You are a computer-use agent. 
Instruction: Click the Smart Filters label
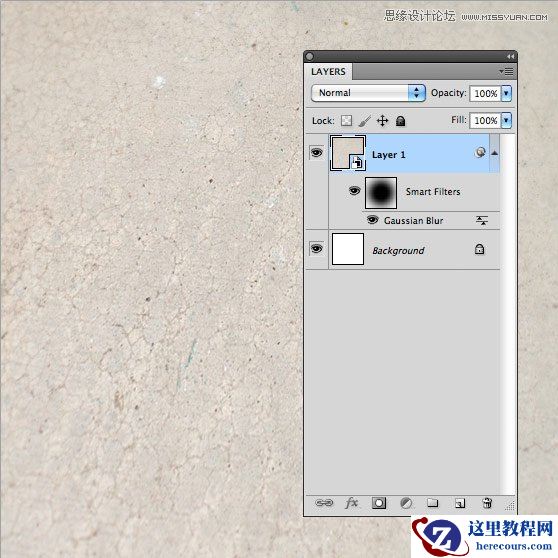pyautogui.click(x=433, y=191)
